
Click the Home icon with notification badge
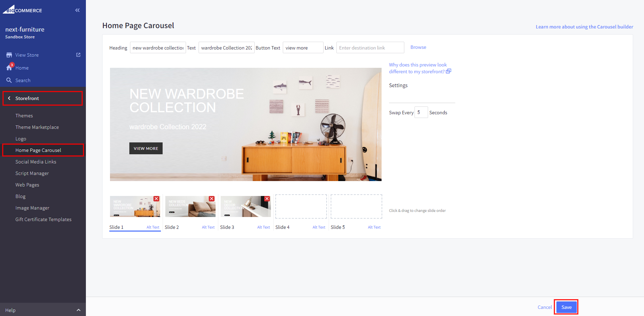(x=9, y=67)
